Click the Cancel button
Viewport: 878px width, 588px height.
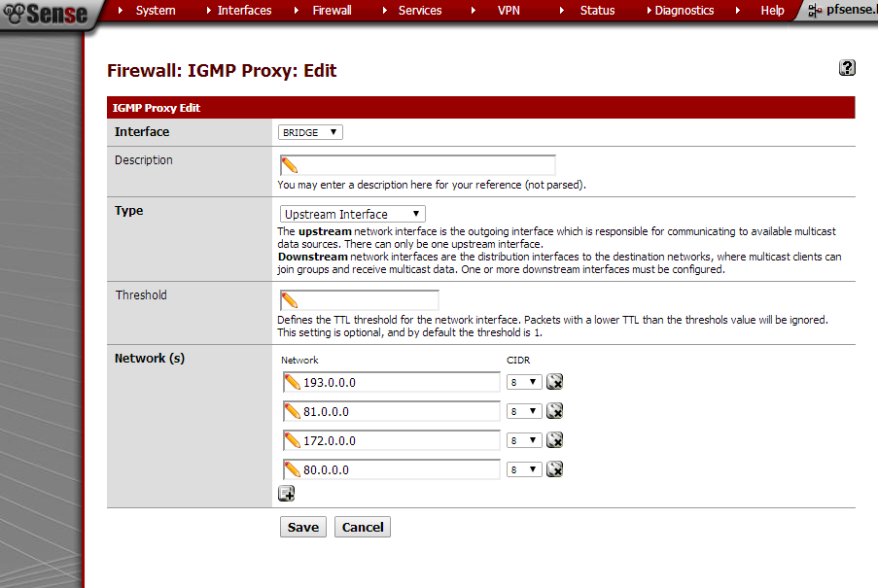(x=363, y=527)
